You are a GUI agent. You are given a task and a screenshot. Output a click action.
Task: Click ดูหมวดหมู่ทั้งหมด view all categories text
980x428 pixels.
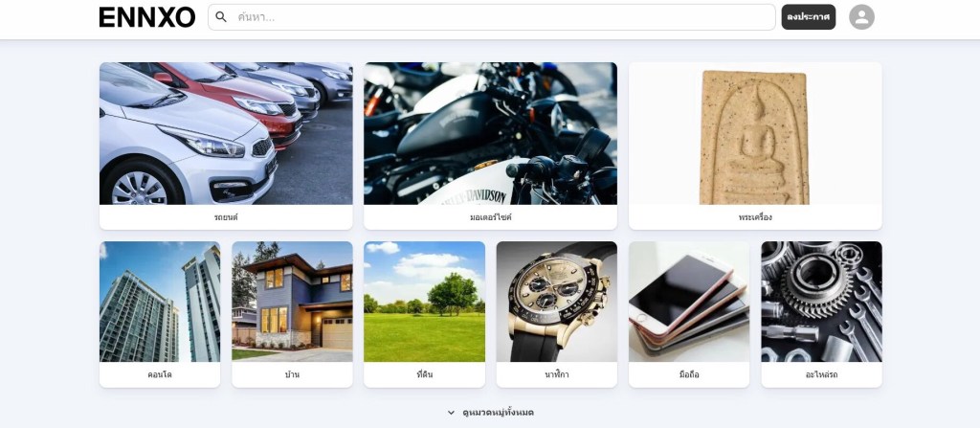tap(498, 413)
